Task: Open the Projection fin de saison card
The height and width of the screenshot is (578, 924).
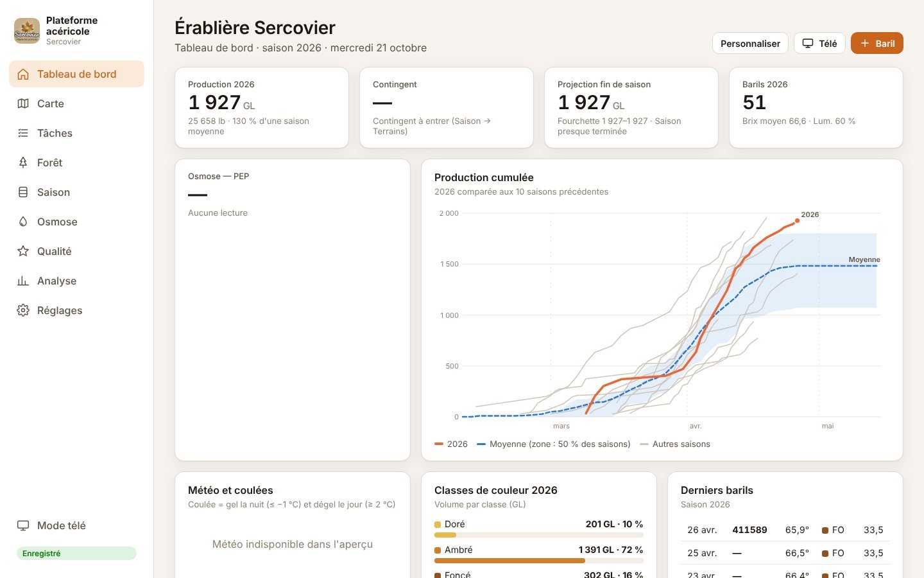Action: coord(631,107)
